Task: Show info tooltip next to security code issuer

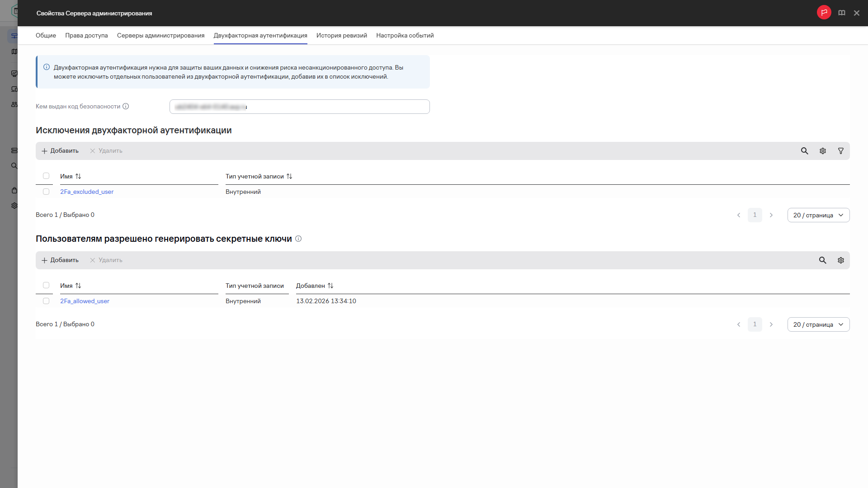Action: [x=126, y=106]
